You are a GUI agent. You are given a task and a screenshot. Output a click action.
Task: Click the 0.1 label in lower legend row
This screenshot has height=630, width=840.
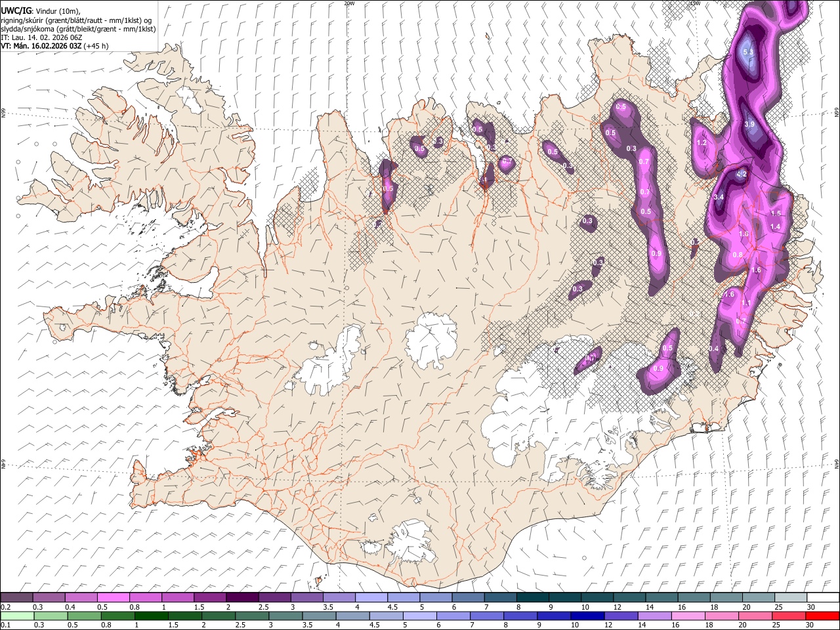[x=6, y=625]
